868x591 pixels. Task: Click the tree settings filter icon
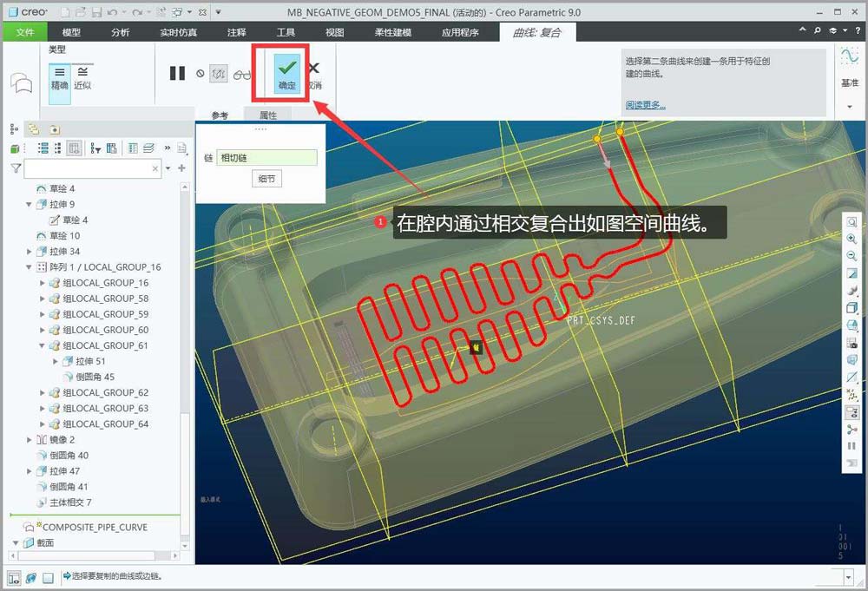95,148
